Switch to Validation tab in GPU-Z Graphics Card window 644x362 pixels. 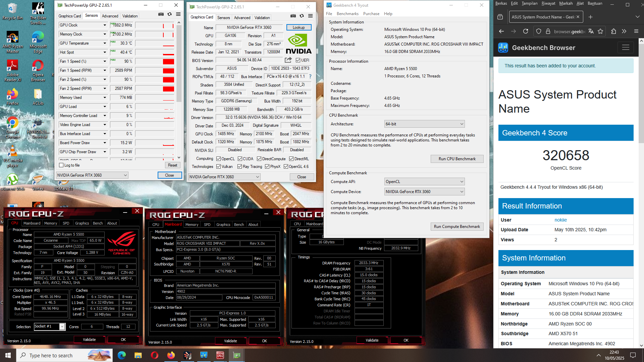(262, 18)
